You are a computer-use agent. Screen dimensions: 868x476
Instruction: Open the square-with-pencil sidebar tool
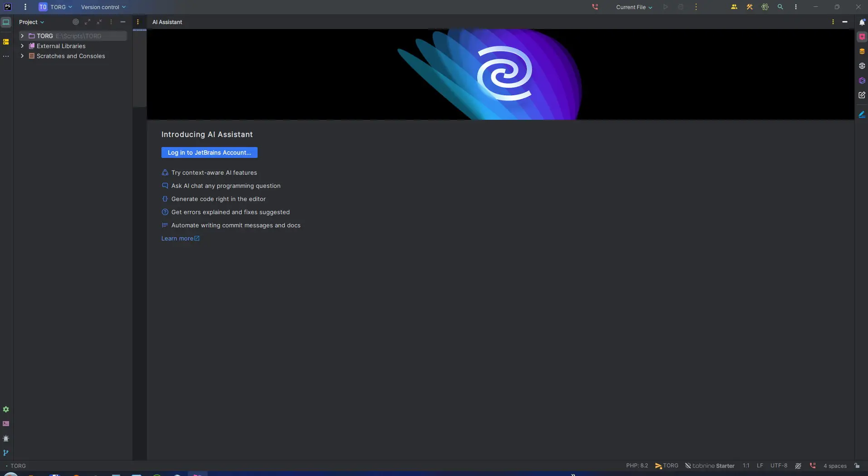[x=862, y=95]
